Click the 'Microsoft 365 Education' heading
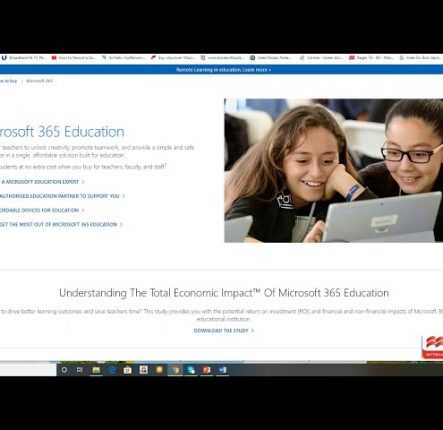Image resolution: width=443 pixels, height=430 pixels. tap(62, 132)
